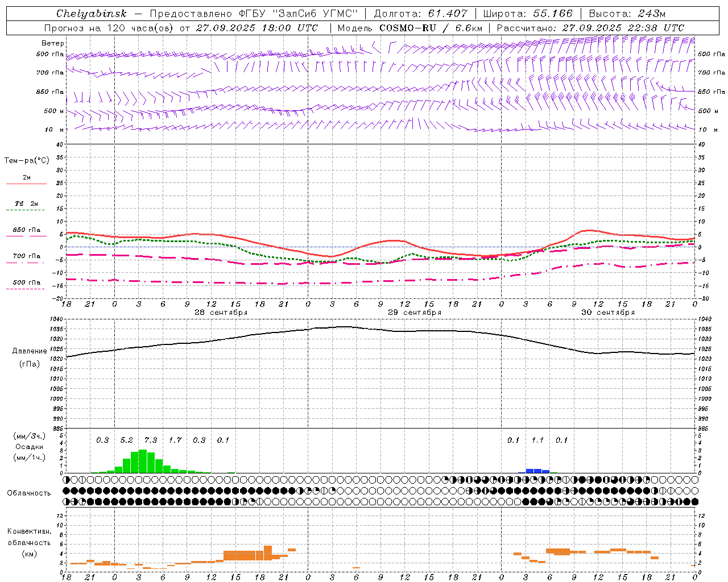Click the Chelyabinsk station title

[x=91, y=14]
